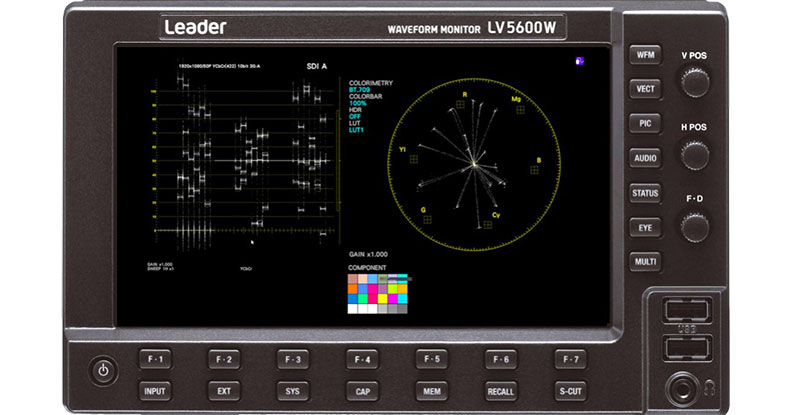Click the F·D function dial knob

click(695, 227)
